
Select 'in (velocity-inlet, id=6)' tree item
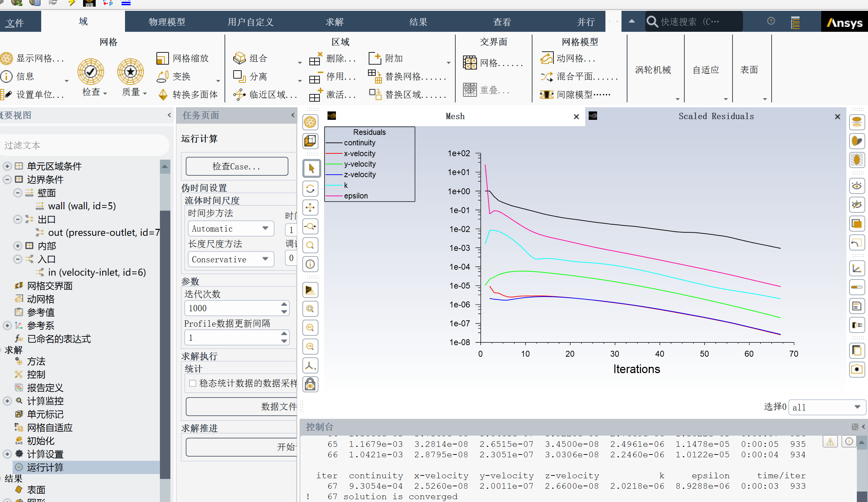(97, 272)
